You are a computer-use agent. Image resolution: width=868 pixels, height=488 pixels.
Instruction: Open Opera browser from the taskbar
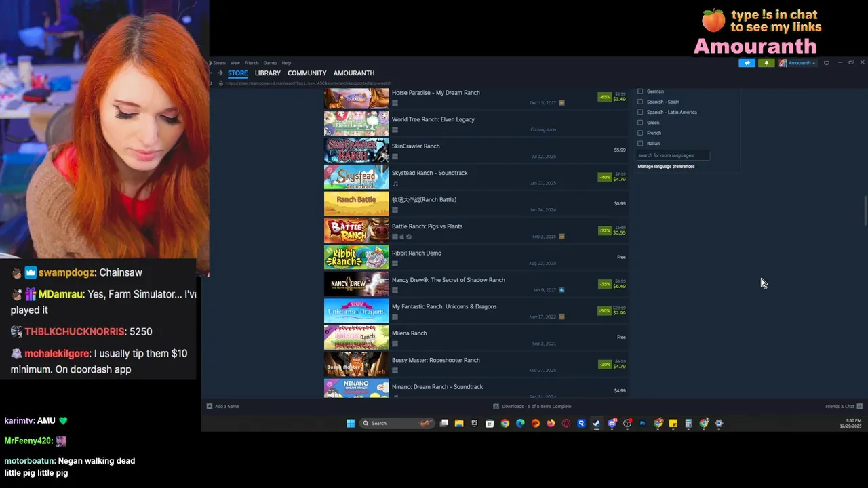[566, 423]
